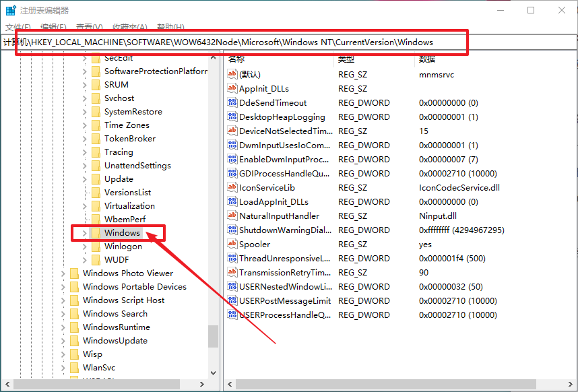Click the folder icon of Wisp key
This screenshot has height=392, width=578.
(x=75, y=354)
